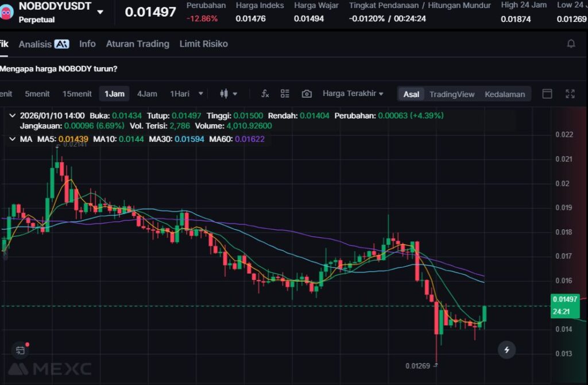
Task: Open the Aturan Trading tab
Action: coord(138,44)
